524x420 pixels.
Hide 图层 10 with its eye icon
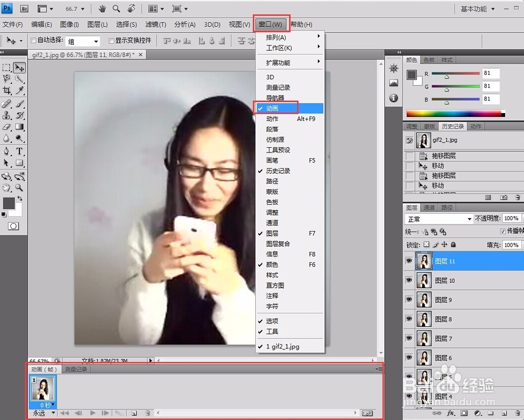[x=409, y=280]
